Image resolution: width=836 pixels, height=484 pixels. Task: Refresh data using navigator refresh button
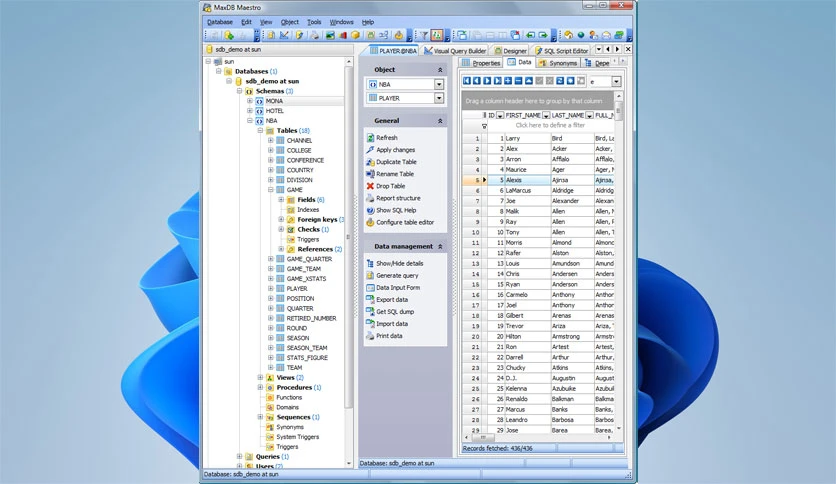click(560, 80)
